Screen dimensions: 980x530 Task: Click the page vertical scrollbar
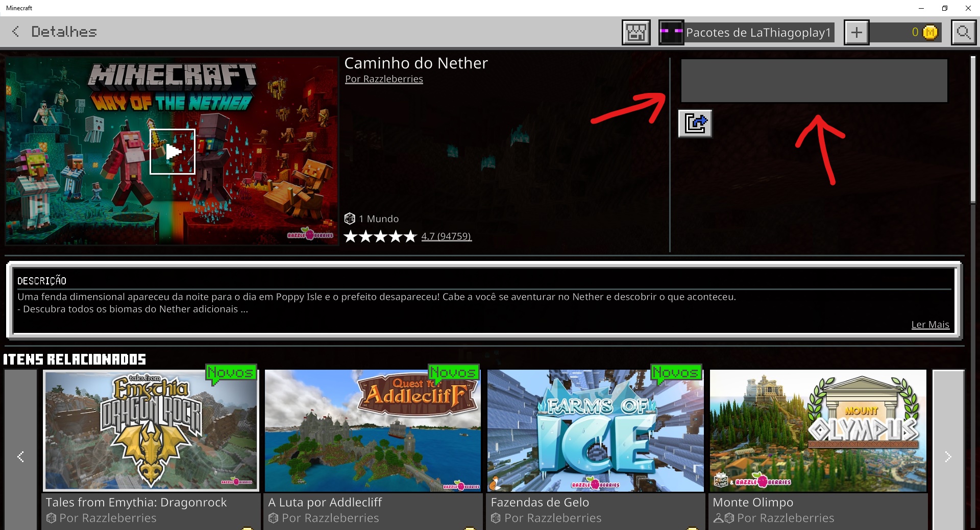[973, 130]
